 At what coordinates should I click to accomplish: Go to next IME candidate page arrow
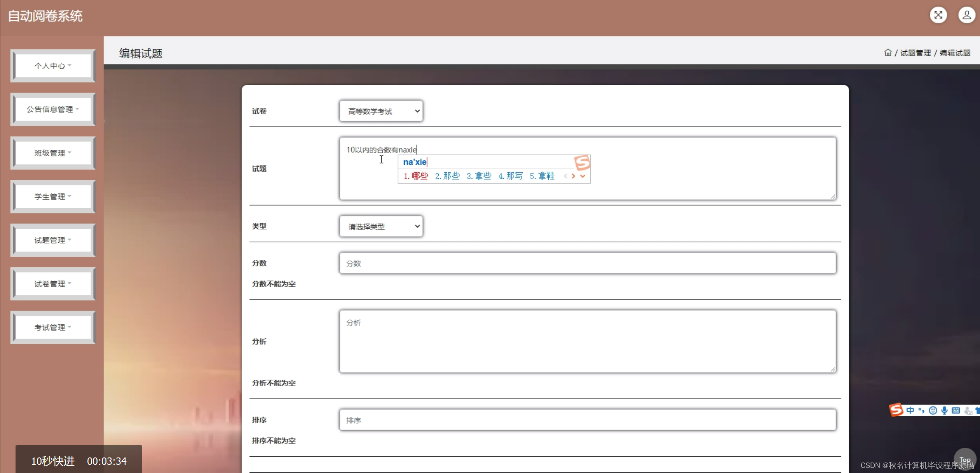click(x=574, y=176)
